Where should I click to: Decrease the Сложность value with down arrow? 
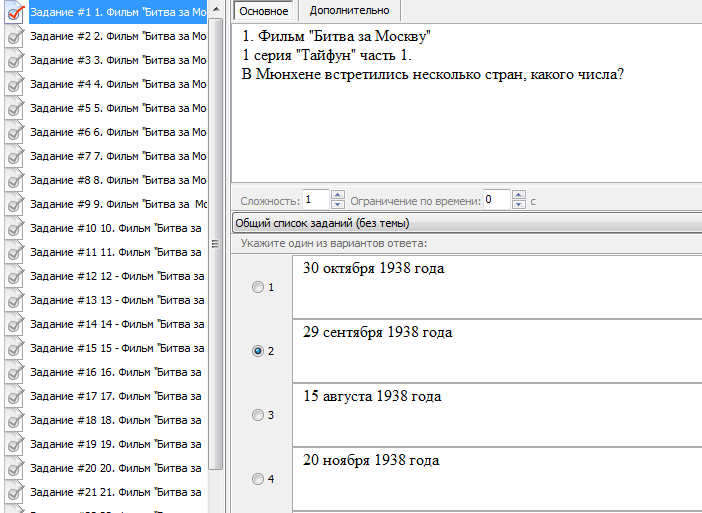click(338, 205)
